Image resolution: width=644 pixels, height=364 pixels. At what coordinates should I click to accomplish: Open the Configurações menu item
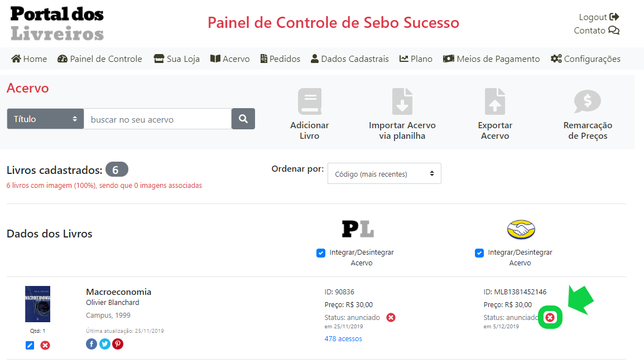(x=585, y=59)
